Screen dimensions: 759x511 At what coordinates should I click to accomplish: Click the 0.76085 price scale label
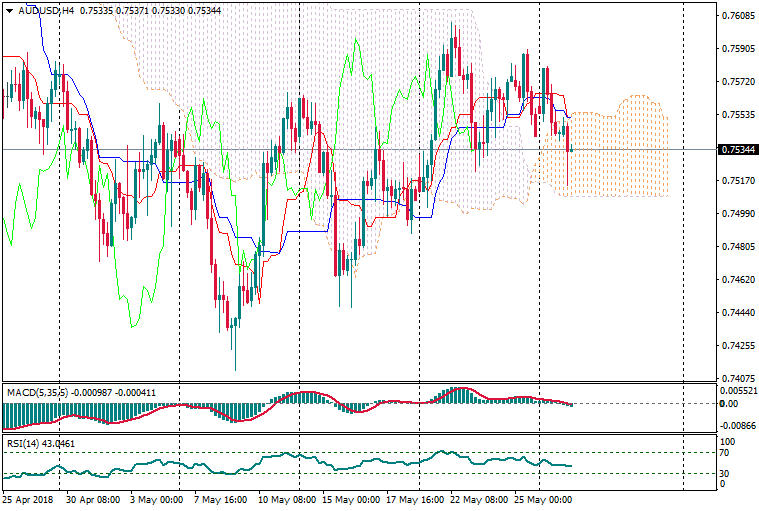(x=737, y=16)
